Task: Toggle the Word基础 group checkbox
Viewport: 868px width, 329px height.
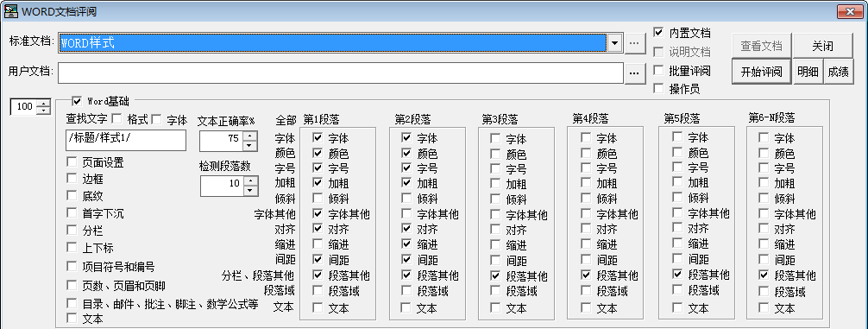Action: 77,101
